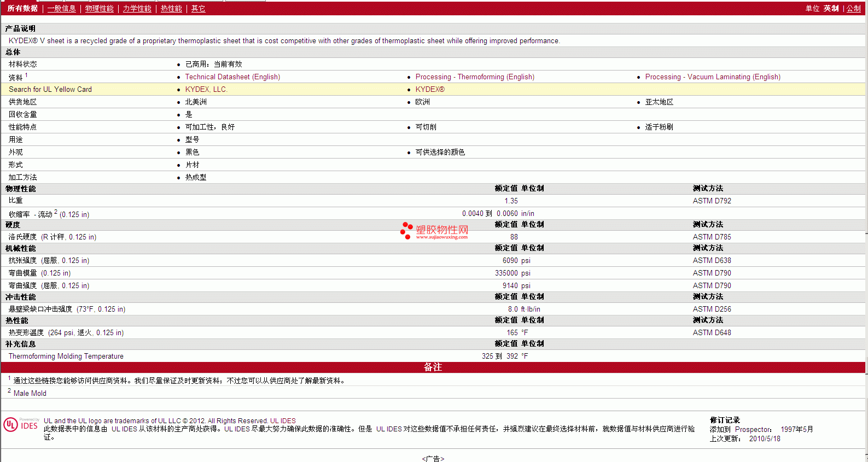The image size is (868, 462).
Task: Click 欧洲 availability region
Action: pos(422,102)
